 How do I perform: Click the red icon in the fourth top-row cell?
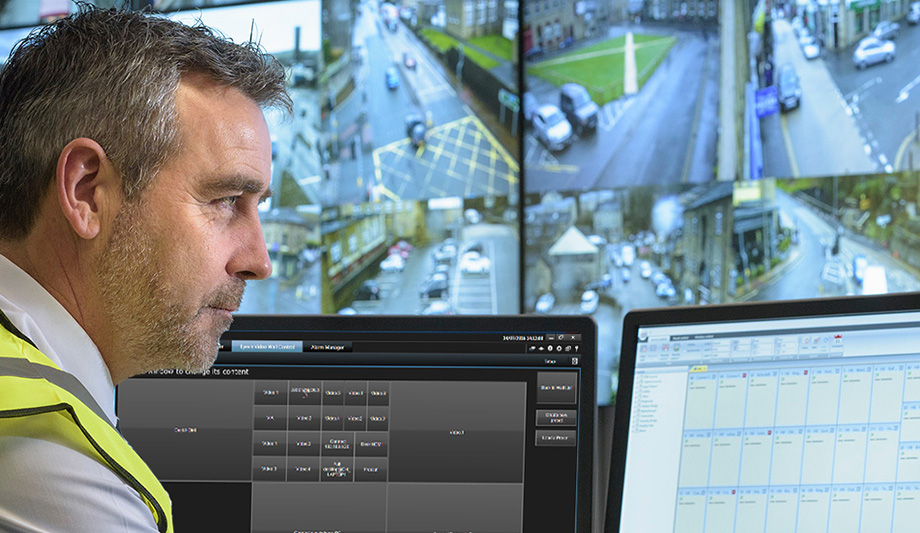806,373
